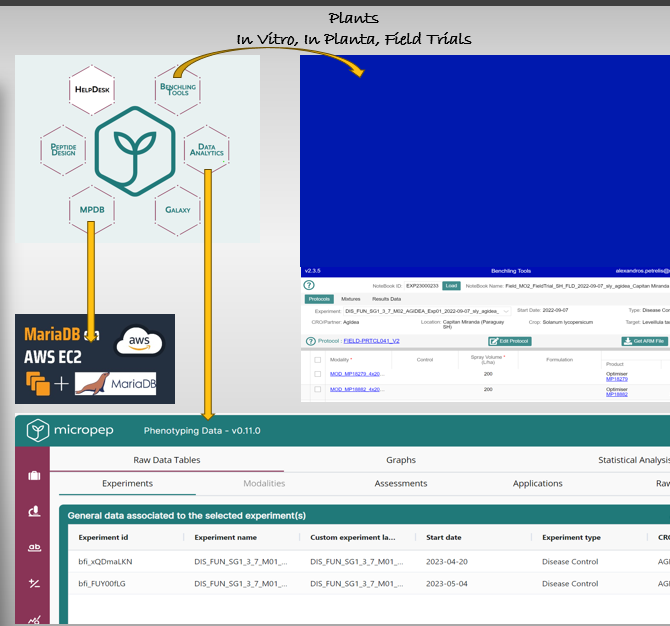Open the MP18279 product link
Image resolution: width=670 pixels, height=626 pixels.
pos(617,379)
